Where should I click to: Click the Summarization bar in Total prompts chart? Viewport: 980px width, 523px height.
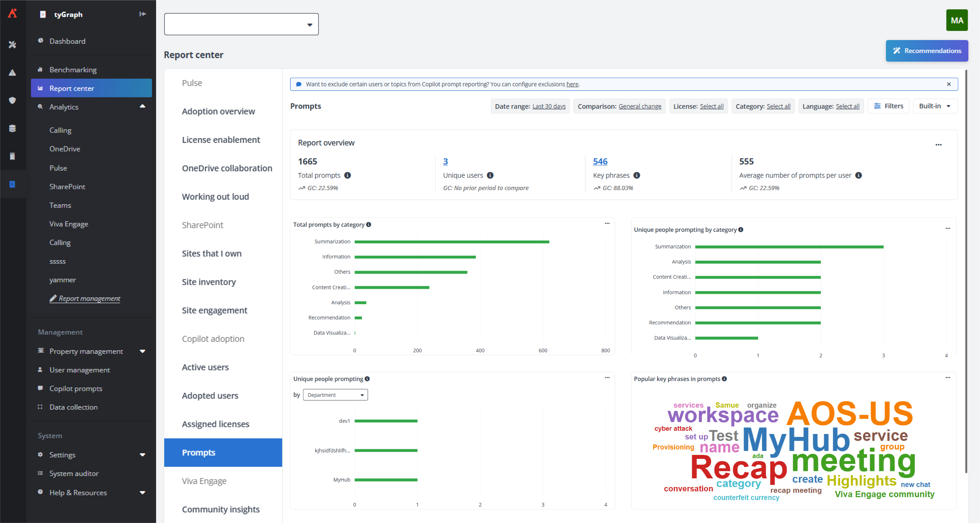click(452, 242)
